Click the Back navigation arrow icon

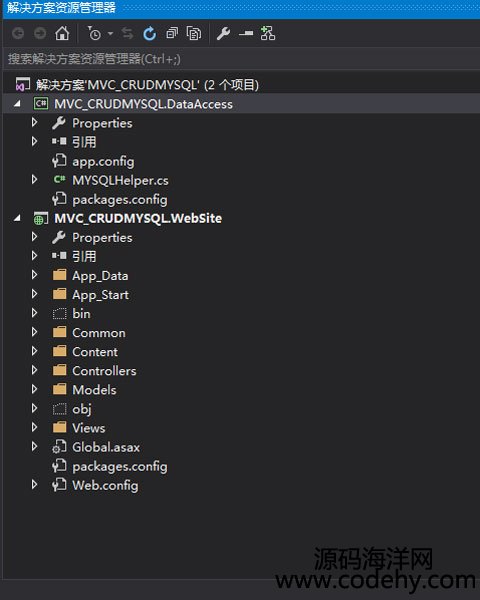pos(18,34)
